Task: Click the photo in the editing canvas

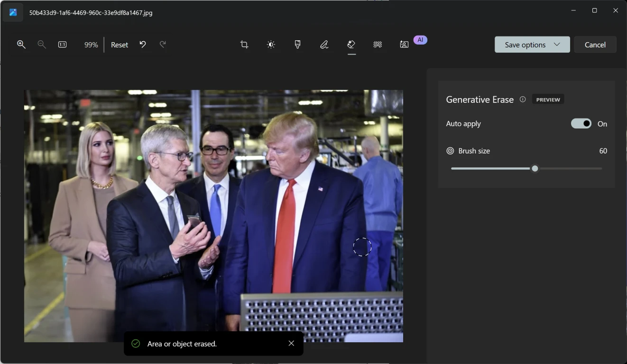Action: 213,216
